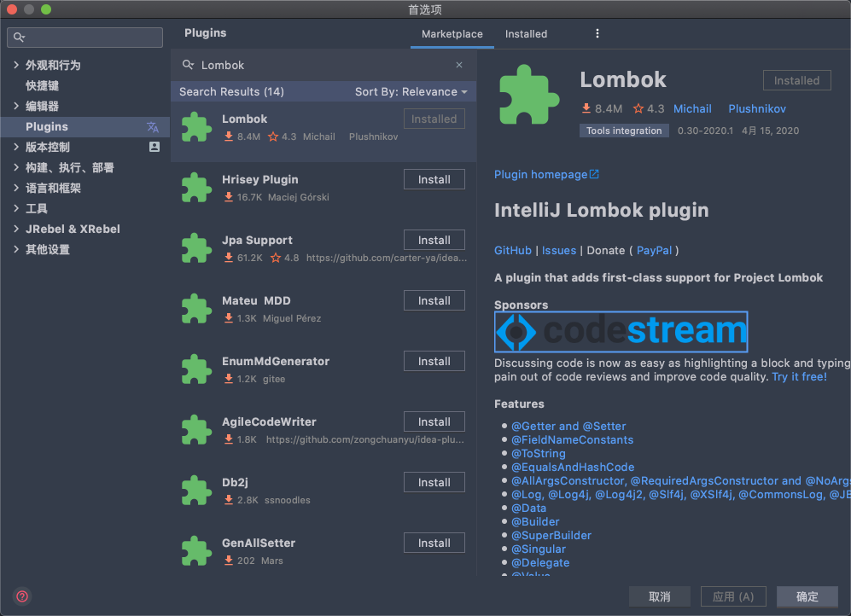Clear the Lombok search with X
This screenshot has width=851, height=616.
(459, 65)
